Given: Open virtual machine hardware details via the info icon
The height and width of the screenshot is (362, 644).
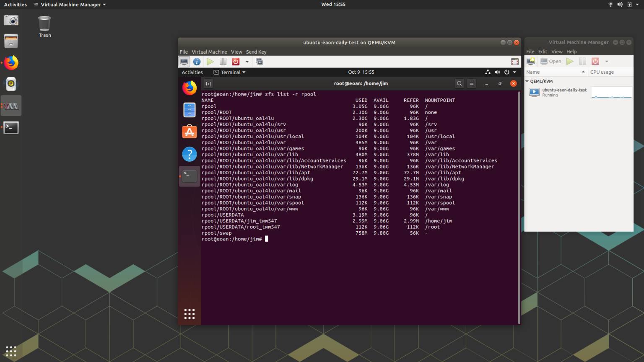Looking at the screenshot, I should (197, 61).
